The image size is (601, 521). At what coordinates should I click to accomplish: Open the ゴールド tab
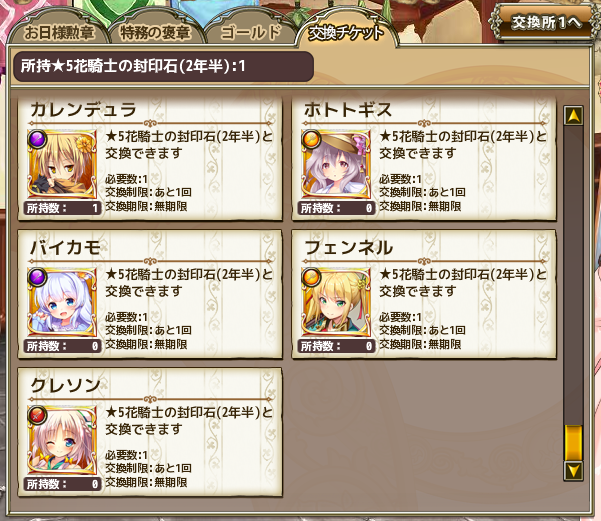pyautogui.click(x=251, y=32)
